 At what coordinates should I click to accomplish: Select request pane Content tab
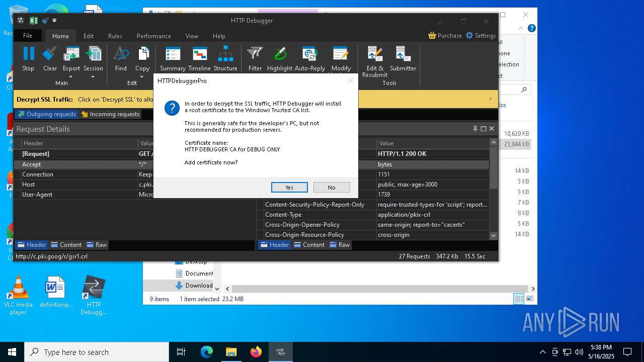pyautogui.click(x=66, y=245)
